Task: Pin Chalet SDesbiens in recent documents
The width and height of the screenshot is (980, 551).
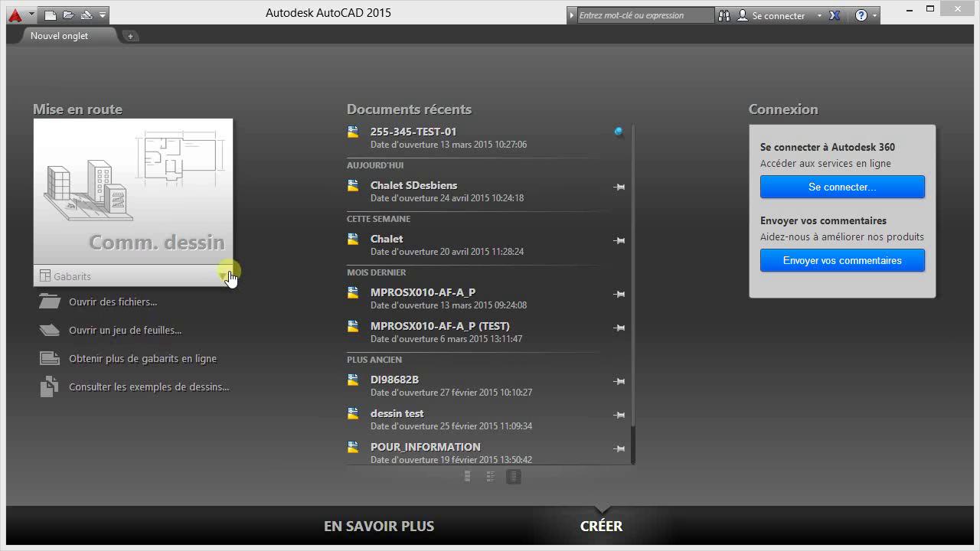Action: tap(619, 187)
